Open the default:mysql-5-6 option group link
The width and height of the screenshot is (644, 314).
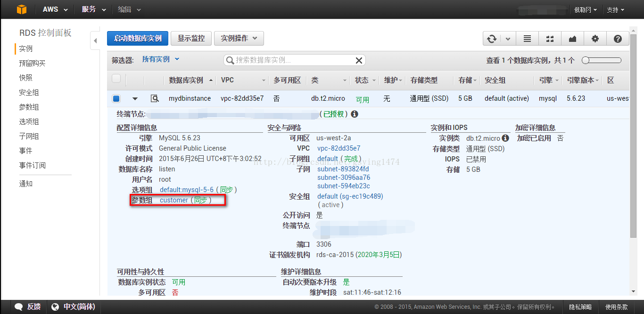pyautogui.click(x=187, y=190)
